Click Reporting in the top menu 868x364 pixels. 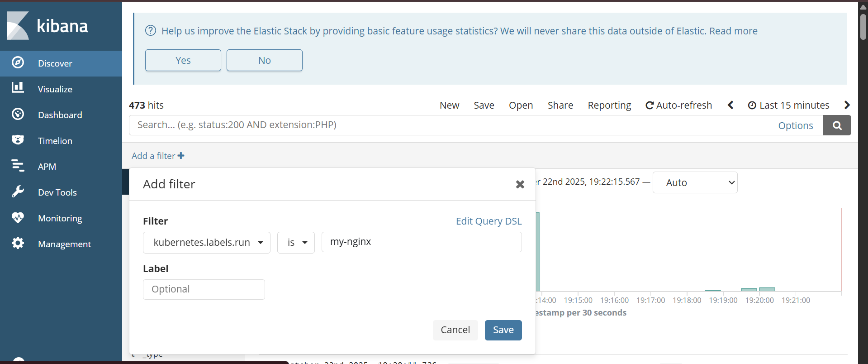pos(609,105)
